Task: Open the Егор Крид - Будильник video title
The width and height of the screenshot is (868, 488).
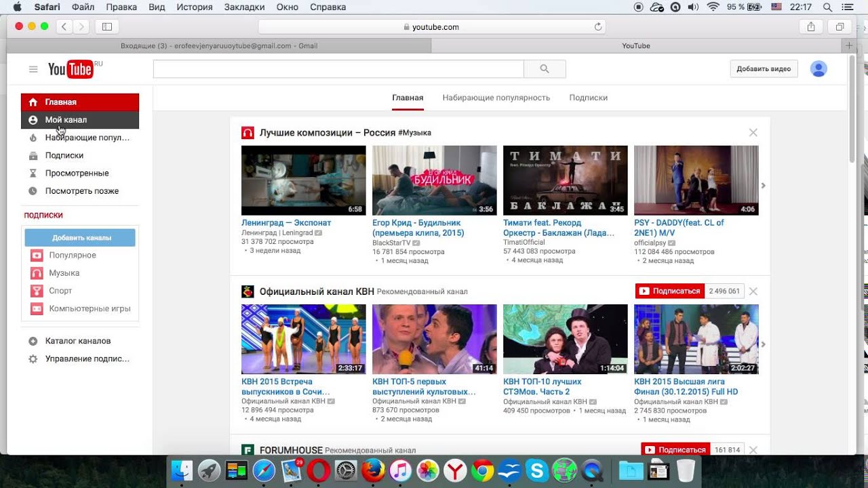Action: pos(418,228)
